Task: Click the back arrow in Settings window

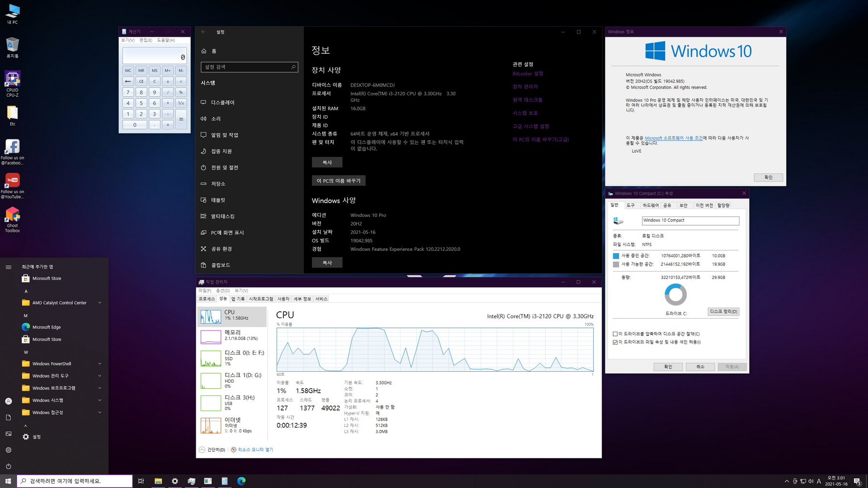Action: (203, 32)
